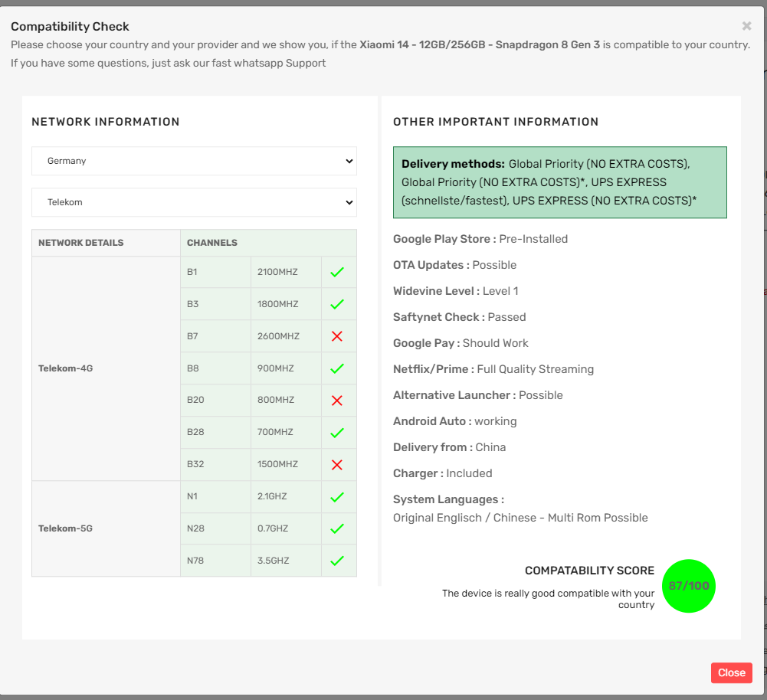
Task: Click the red cross for band B7
Action: [x=336, y=336]
